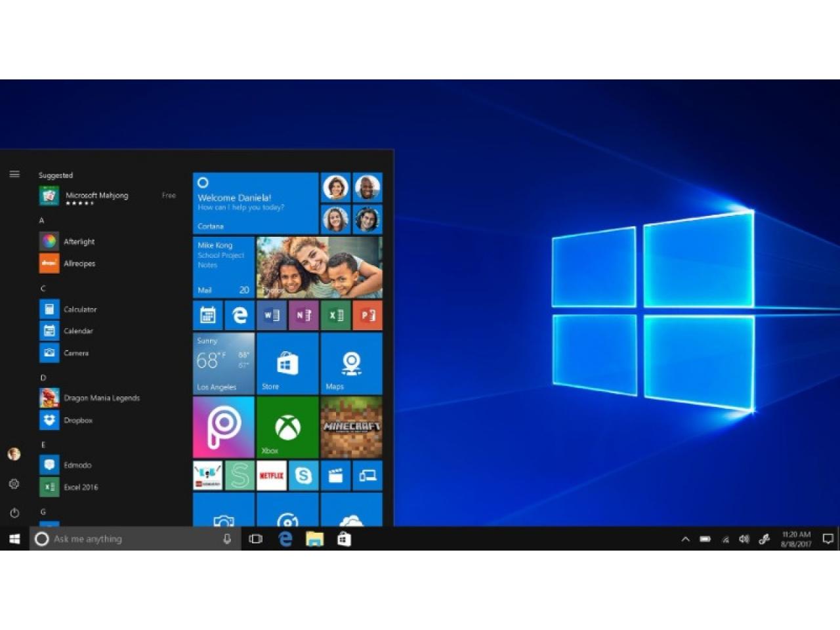Screen dimensions: 840x630
Task: Launch the Edge small tile
Action: [240, 315]
